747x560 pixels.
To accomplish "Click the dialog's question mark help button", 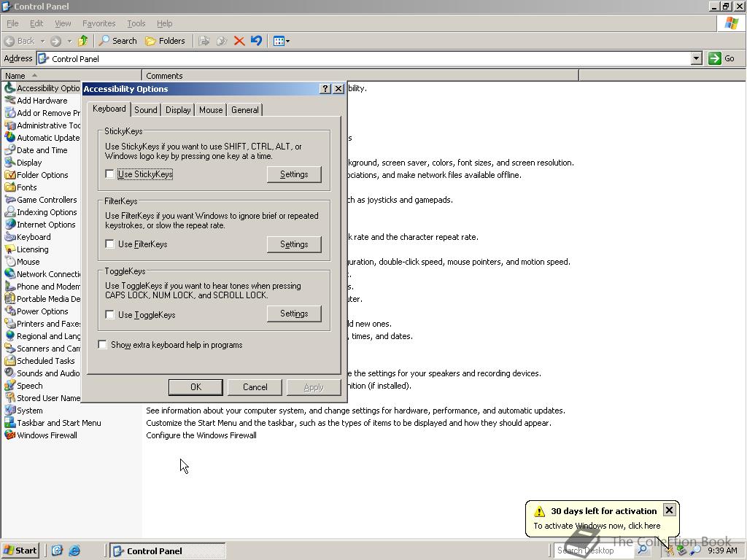I will tap(325, 88).
